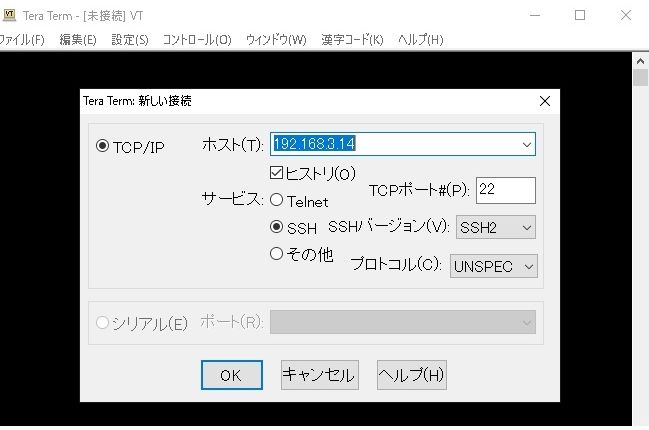Open the SSH version SSH2 dropdown
The image size is (649, 430).
[495, 227]
